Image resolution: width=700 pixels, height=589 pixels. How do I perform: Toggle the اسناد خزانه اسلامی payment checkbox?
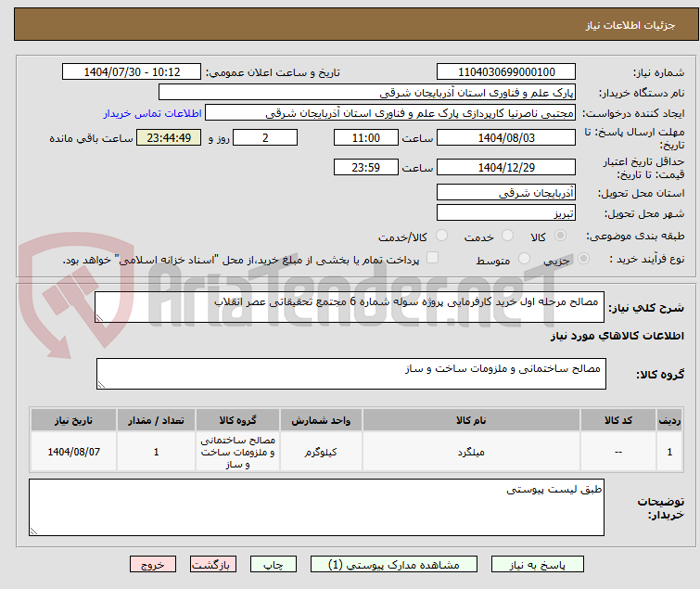(432, 258)
